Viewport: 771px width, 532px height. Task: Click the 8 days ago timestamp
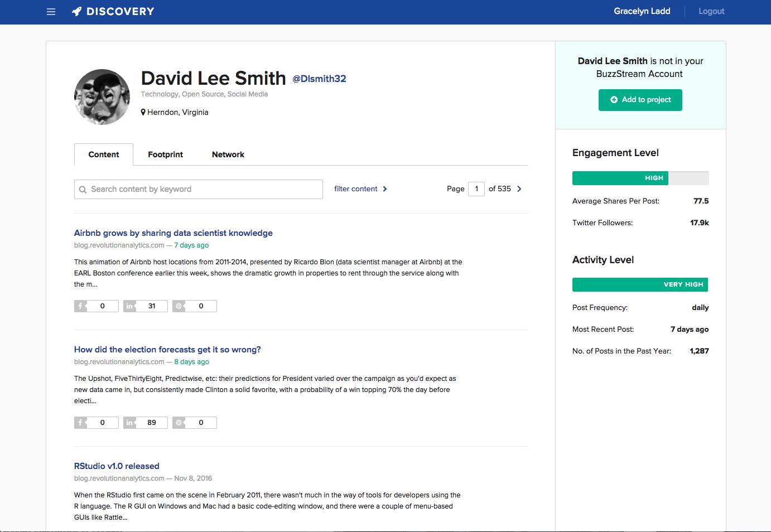click(x=191, y=362)
